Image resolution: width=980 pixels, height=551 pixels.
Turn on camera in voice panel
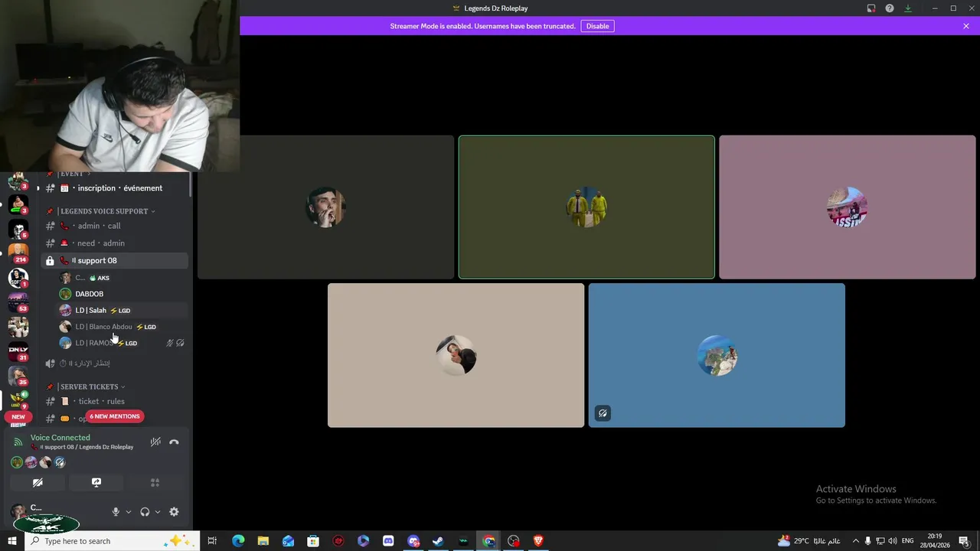[38, 482]
